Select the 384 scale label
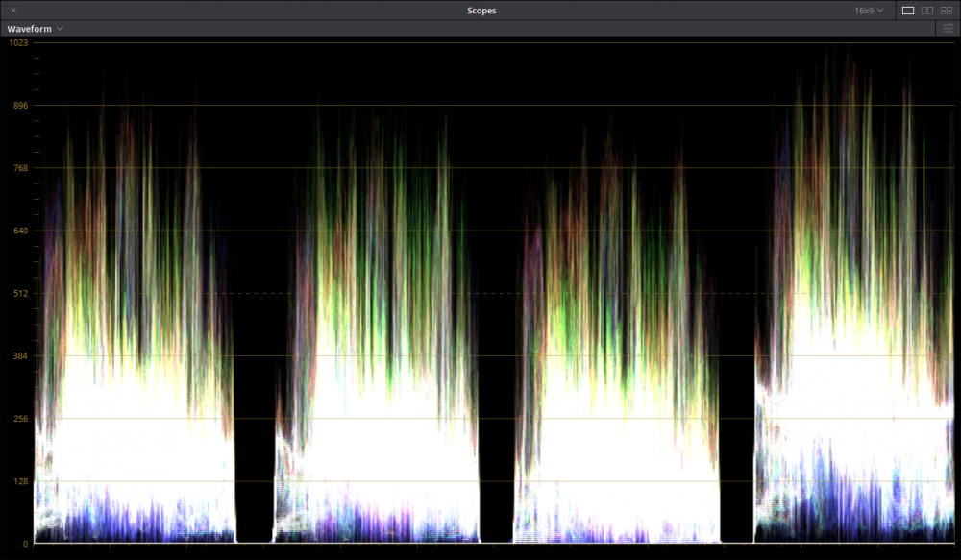 click(x=18, y=356)
